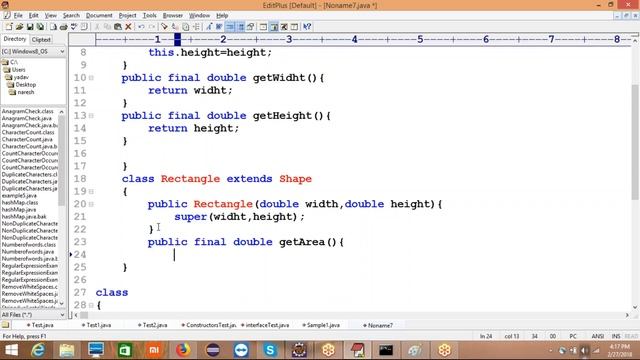
Task: Click the Find toolbar icon
Action: click(164, 27)
